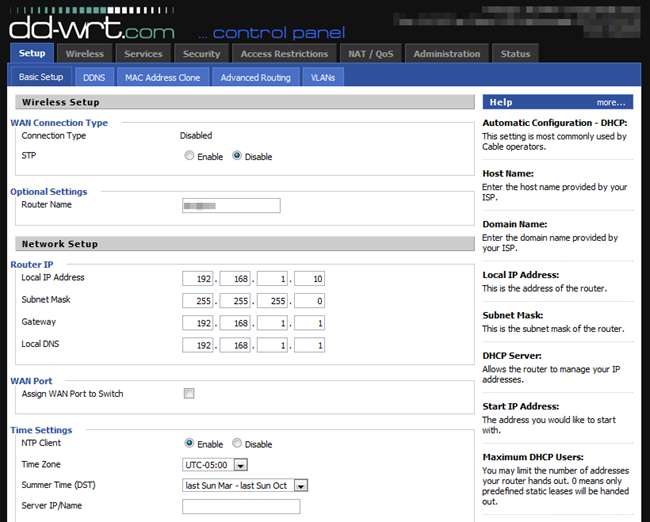Enable the NTP Client radio option
The width and height of the screenshot is (650, 522).
pyautogui.click(x=189, y=444)
